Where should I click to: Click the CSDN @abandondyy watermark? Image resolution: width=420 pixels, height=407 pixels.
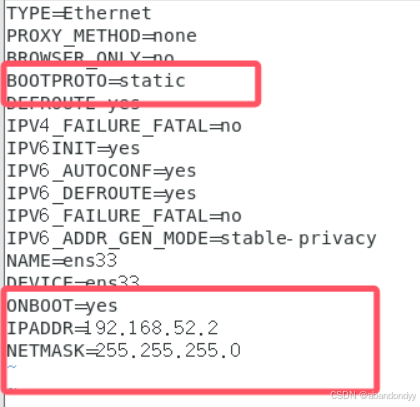[373, 396]
